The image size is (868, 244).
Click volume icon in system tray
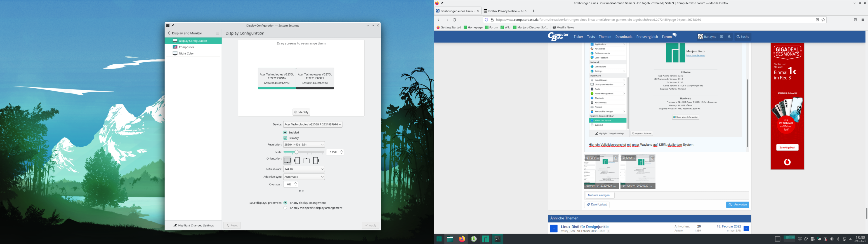point(832,239)
